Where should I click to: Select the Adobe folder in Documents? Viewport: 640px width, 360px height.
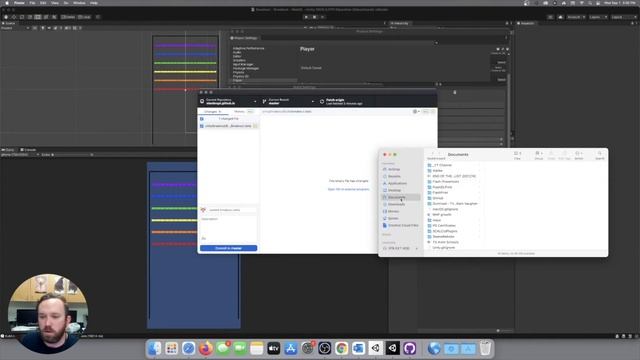coord(438,171)
